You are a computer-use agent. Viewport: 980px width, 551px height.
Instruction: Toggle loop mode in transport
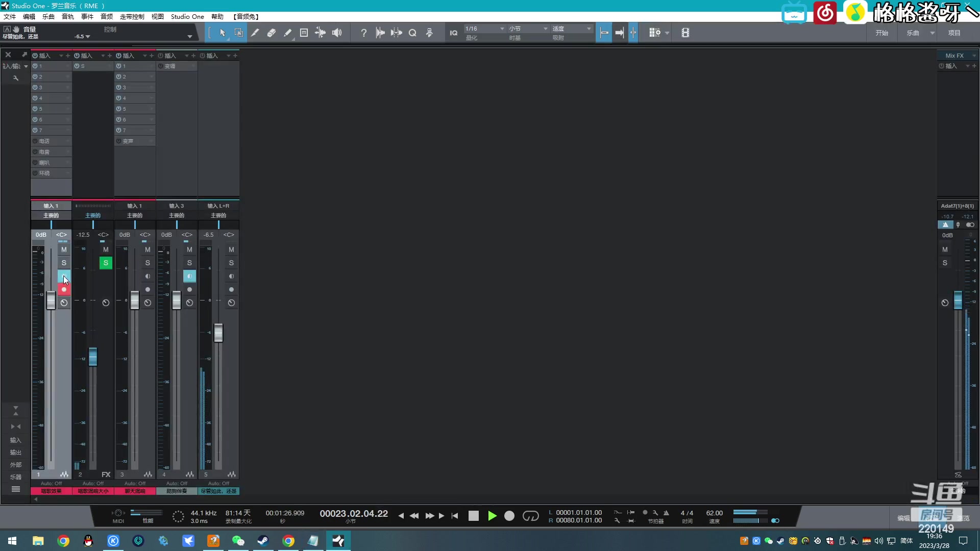tap(530, 516)
